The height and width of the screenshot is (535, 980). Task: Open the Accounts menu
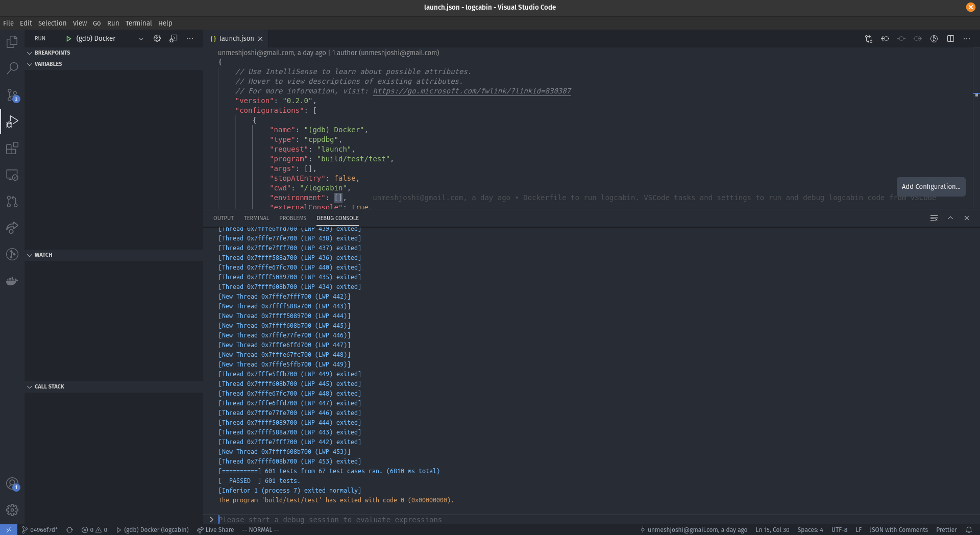pos(12,483)
